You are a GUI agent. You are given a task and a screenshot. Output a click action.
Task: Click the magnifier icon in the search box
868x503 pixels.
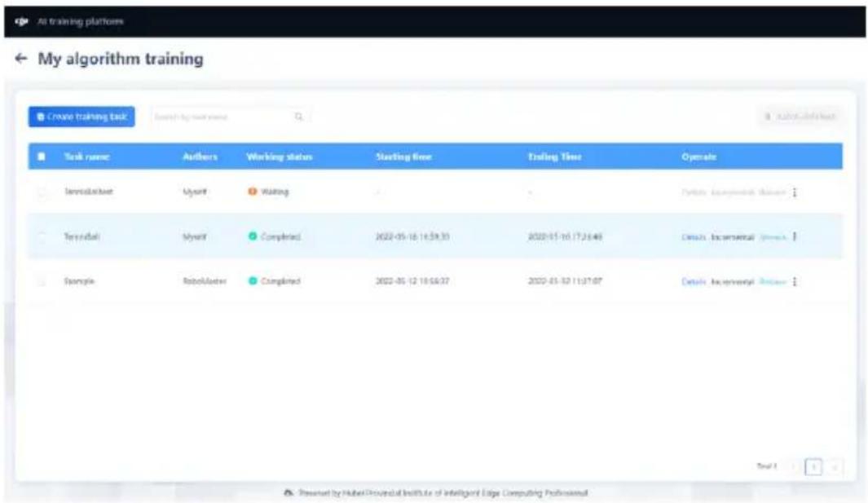(299, 117)
